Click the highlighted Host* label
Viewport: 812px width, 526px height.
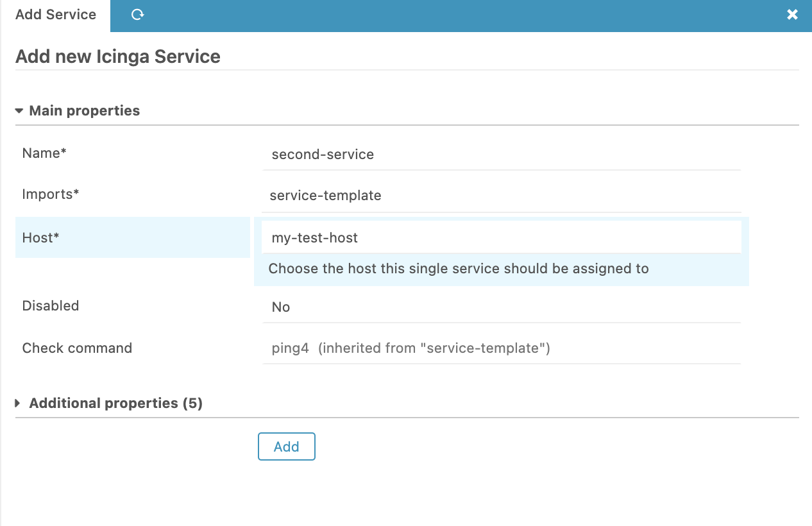[x=40, y=237]
